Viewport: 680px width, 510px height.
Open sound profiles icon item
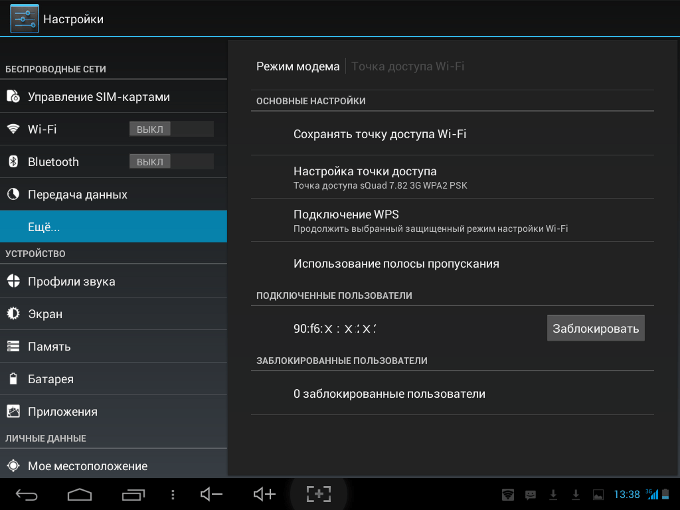pyautogui.click(x=13, y=281)
